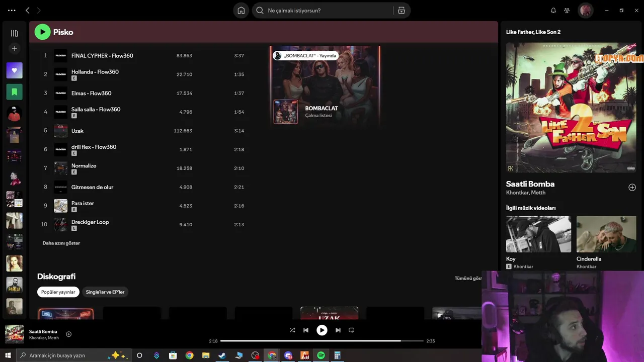The width and height of the screenshot is (644, 362).
Task: Open notifications bell icon
Action: click(x=553, y=10)
